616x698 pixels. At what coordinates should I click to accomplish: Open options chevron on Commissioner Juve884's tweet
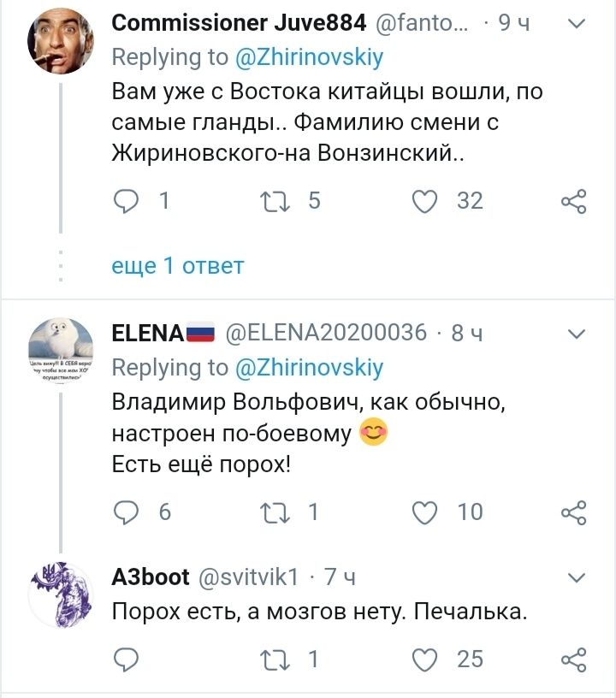(577, 25)
